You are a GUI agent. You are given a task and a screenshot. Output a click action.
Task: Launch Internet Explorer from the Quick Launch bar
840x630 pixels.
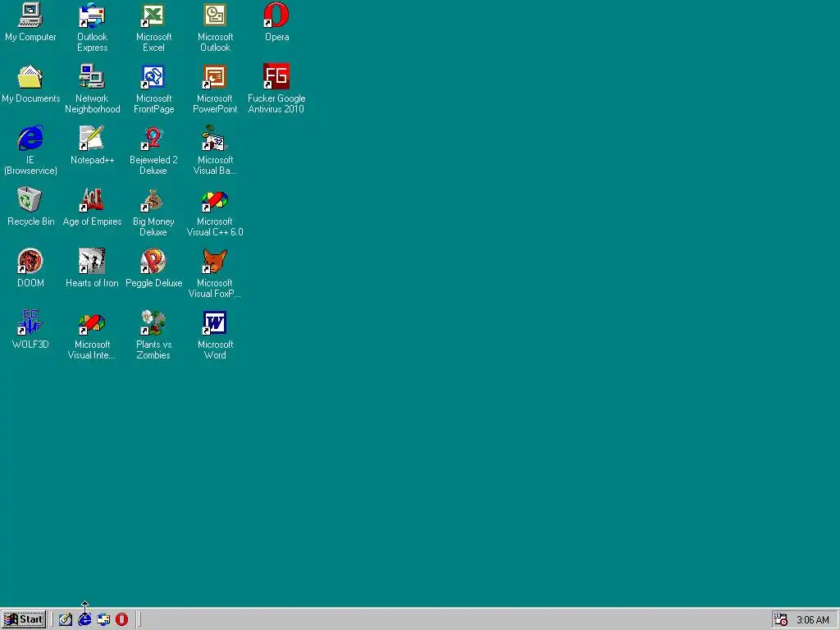(x=84, y=619)
